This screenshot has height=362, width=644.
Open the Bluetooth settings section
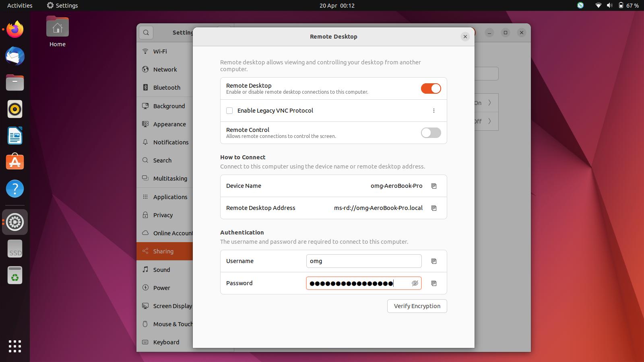click(x=166, y=87)
